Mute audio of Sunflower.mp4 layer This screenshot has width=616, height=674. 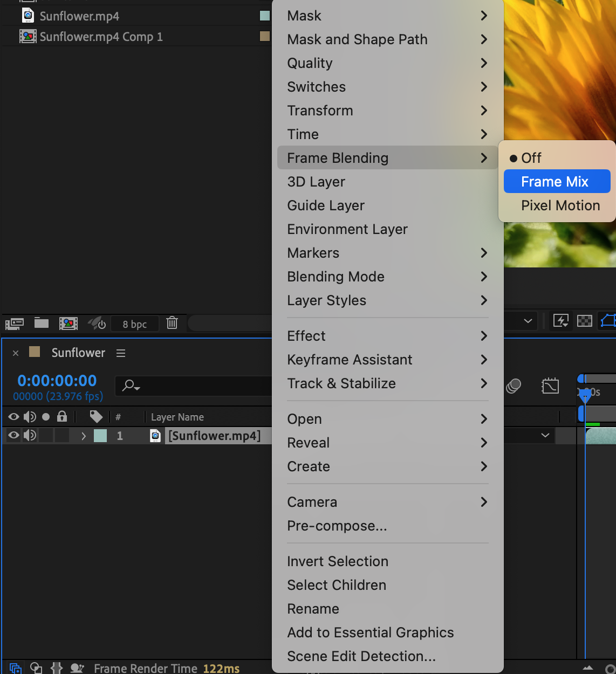point(30,436)
